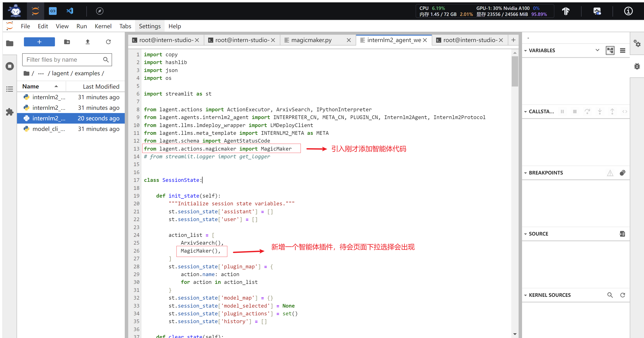Screen dimensions: 644x338
Task: Open the table of contents sidebar
Action: click(x=9, y=89)
